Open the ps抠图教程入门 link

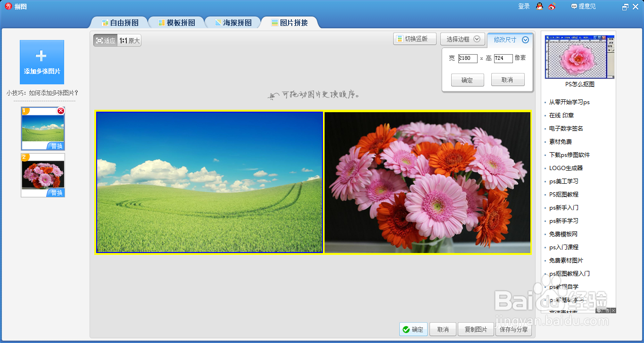pyautogui.click(x=570, y=274)
